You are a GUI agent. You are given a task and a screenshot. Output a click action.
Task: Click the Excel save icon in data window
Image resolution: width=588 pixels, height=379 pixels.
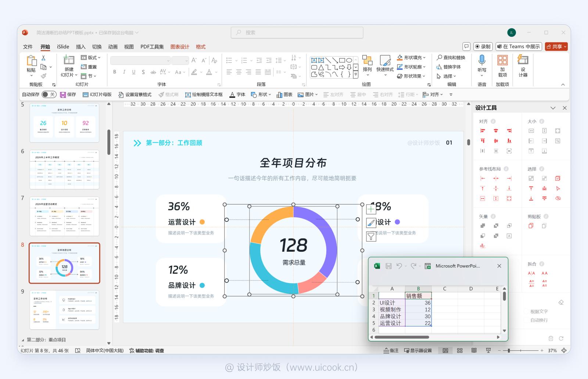(388, 266)
